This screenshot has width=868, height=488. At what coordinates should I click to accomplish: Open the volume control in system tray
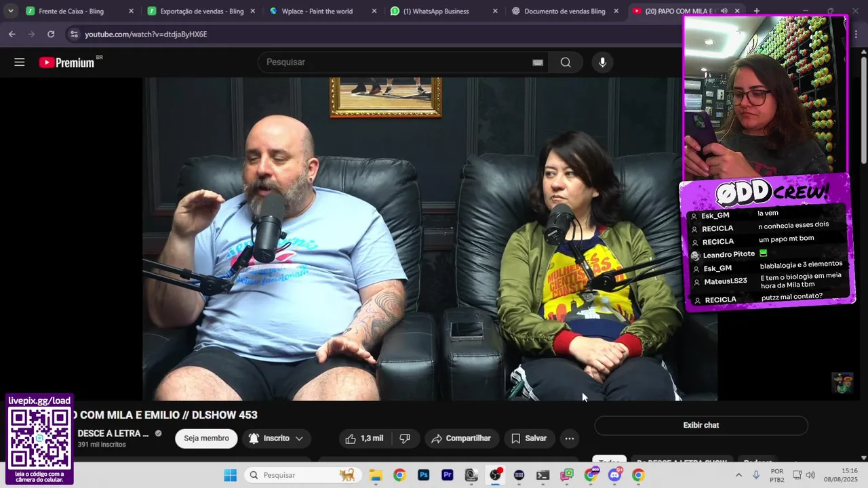(810, 475)
